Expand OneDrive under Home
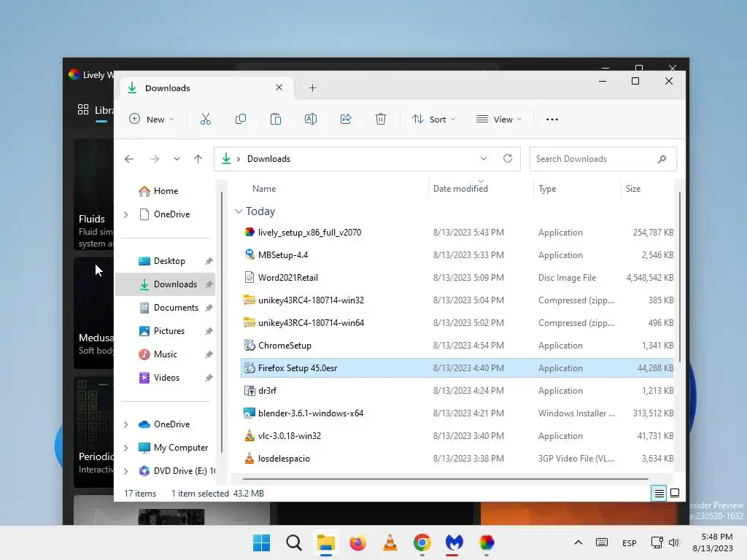 point(125,215)
